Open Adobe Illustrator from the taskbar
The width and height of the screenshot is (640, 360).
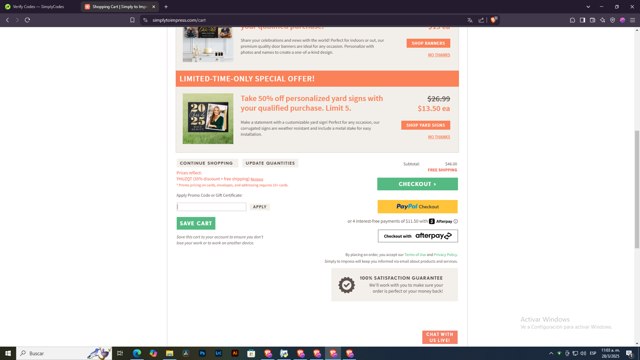(x=235, y=353)
